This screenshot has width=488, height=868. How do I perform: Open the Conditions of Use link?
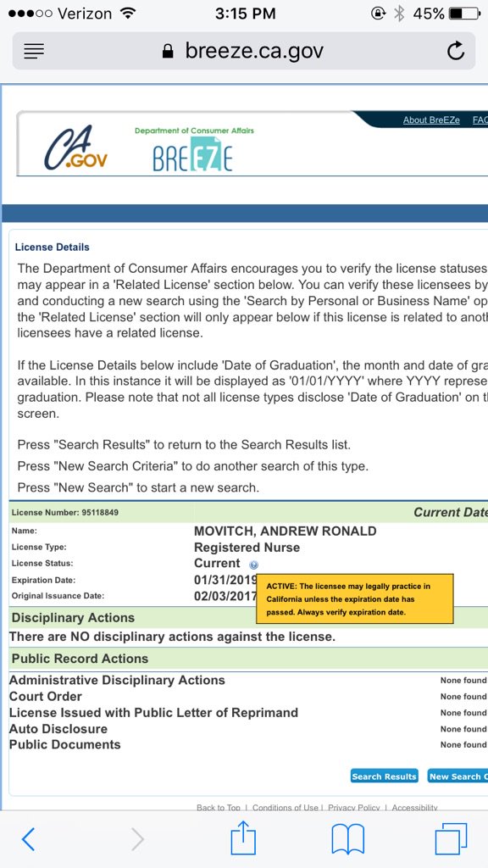click(x=286, y=808)
